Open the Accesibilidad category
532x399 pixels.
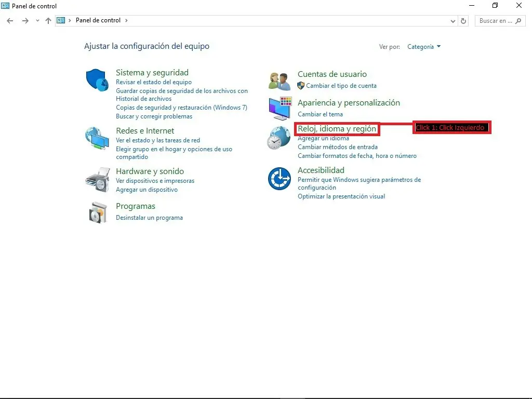(x=321, y=170)
